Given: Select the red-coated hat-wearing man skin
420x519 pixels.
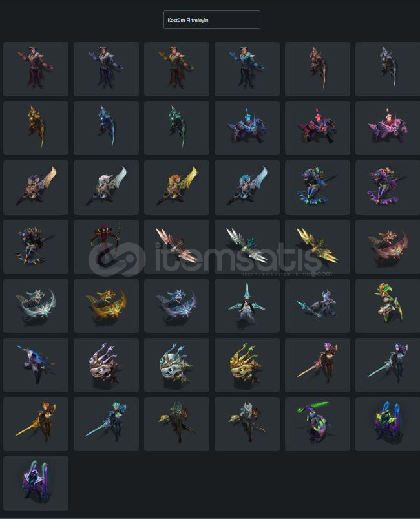Looking at the screenshot, I should click(36, 69).
